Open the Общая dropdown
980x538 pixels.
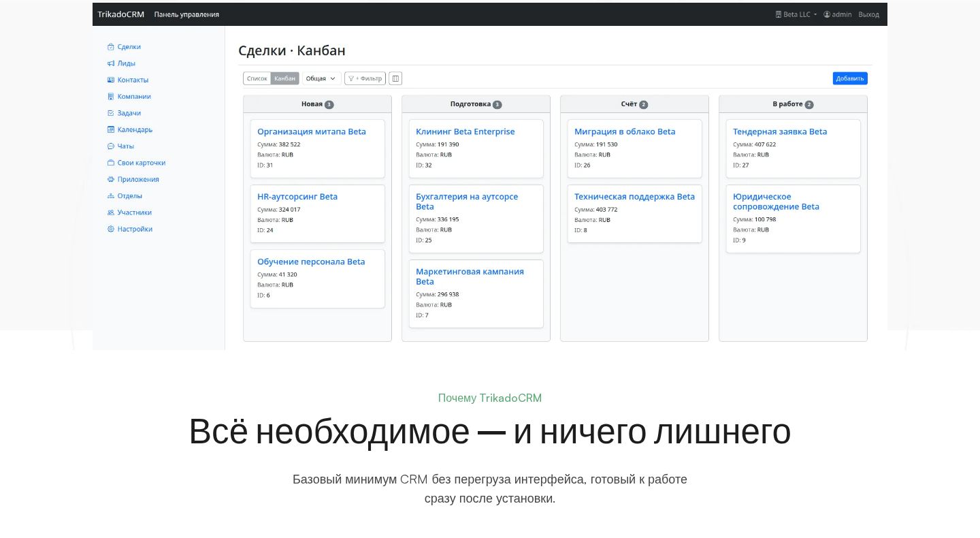pos(322,78)
